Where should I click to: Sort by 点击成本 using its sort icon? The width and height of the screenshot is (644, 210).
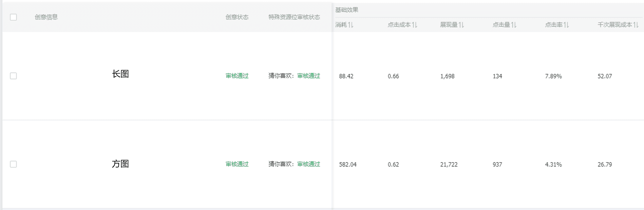click(x=415, y=25)
